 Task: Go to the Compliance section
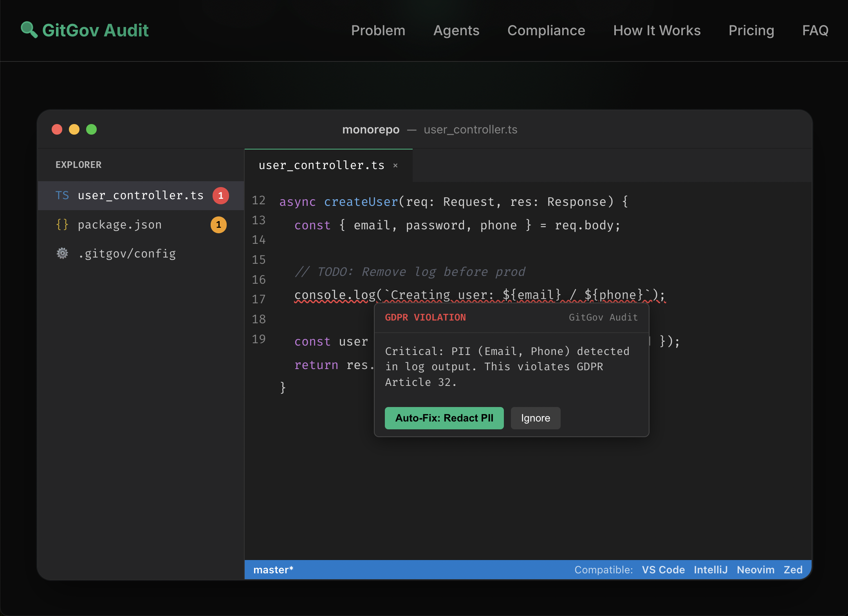pos(546,31)
